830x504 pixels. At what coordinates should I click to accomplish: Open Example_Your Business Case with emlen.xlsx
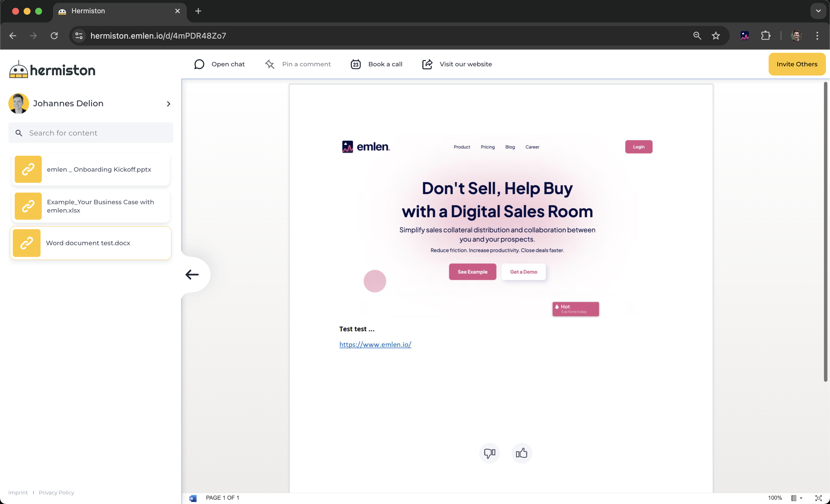point(90,206)
